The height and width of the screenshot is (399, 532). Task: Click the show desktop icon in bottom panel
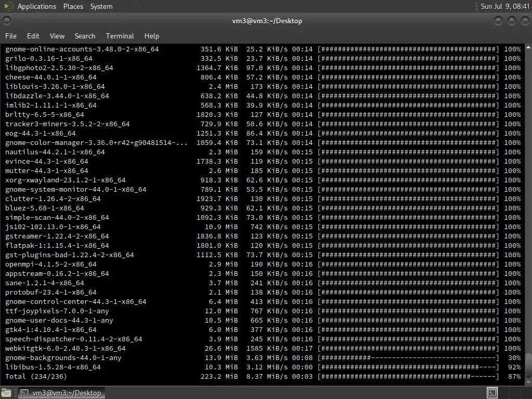pos(6,393)
